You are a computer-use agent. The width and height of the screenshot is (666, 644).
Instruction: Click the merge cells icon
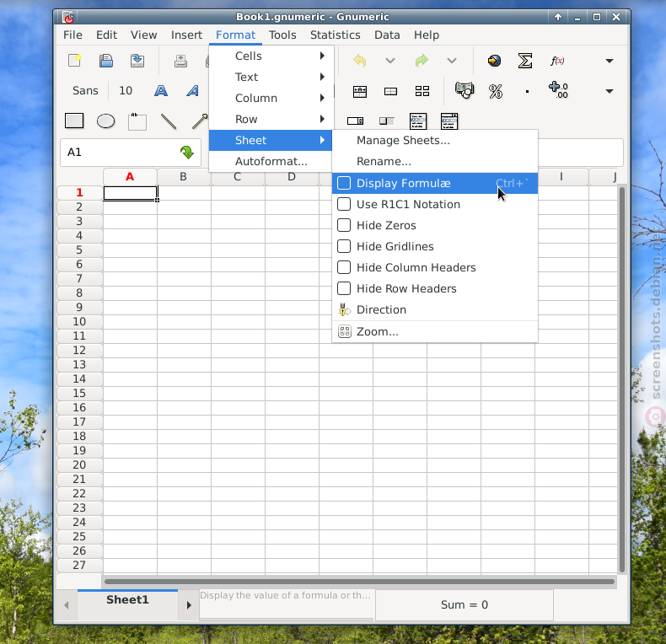click(360, 91)
